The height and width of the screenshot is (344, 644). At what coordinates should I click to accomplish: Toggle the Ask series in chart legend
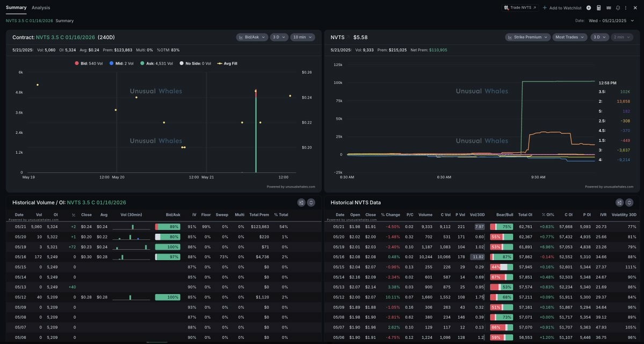click(156, 64)
